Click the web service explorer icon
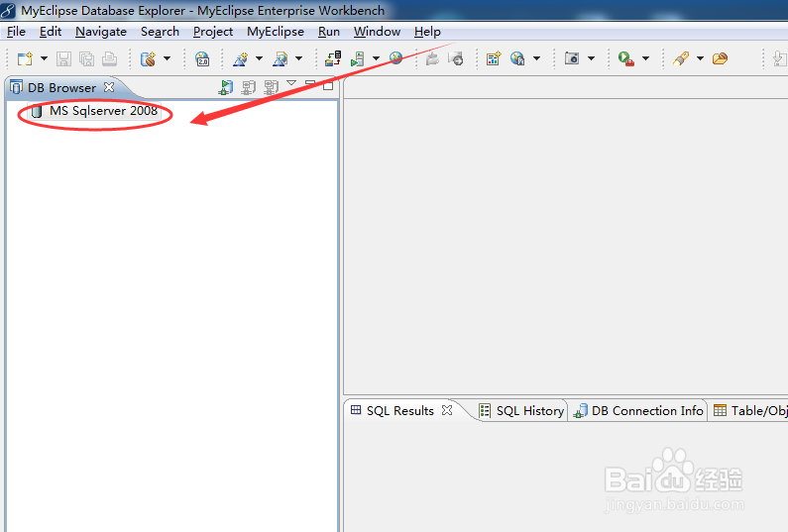 coord(280,58)
